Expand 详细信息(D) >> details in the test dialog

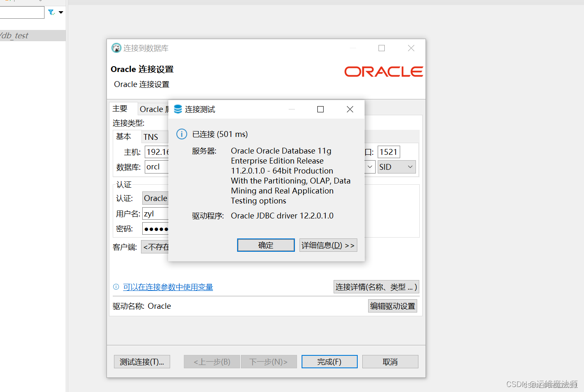(328, 245)
